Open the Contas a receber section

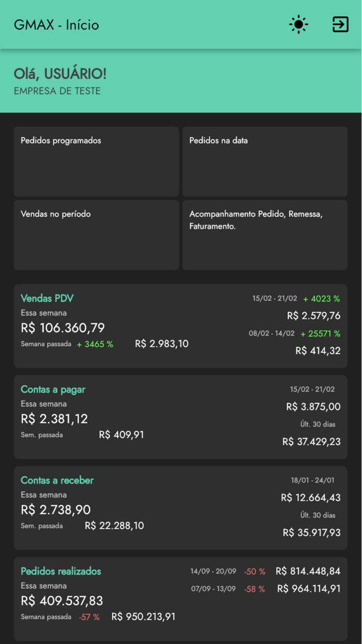pos(58,480)
